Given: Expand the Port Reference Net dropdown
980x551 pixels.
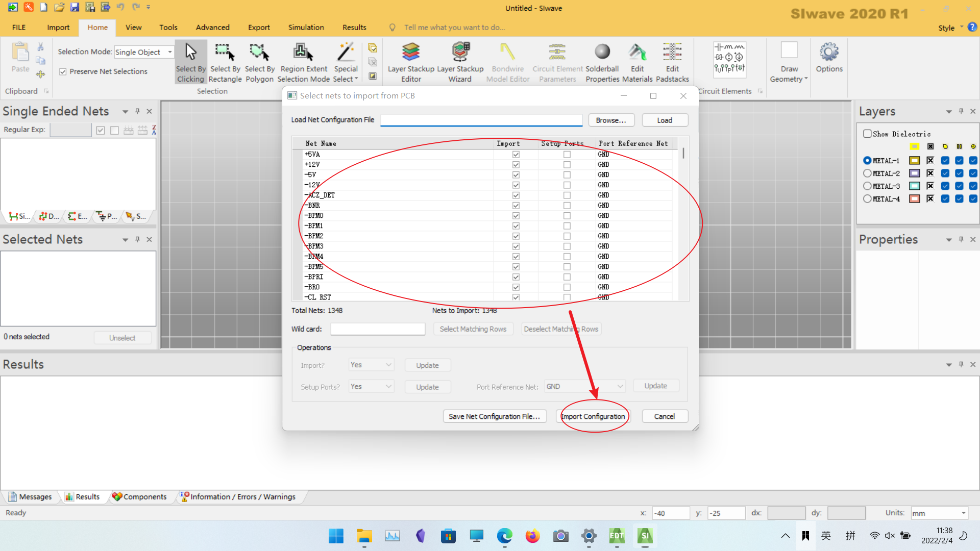Looking at the screenshot, I should click(x=620, y=387).
